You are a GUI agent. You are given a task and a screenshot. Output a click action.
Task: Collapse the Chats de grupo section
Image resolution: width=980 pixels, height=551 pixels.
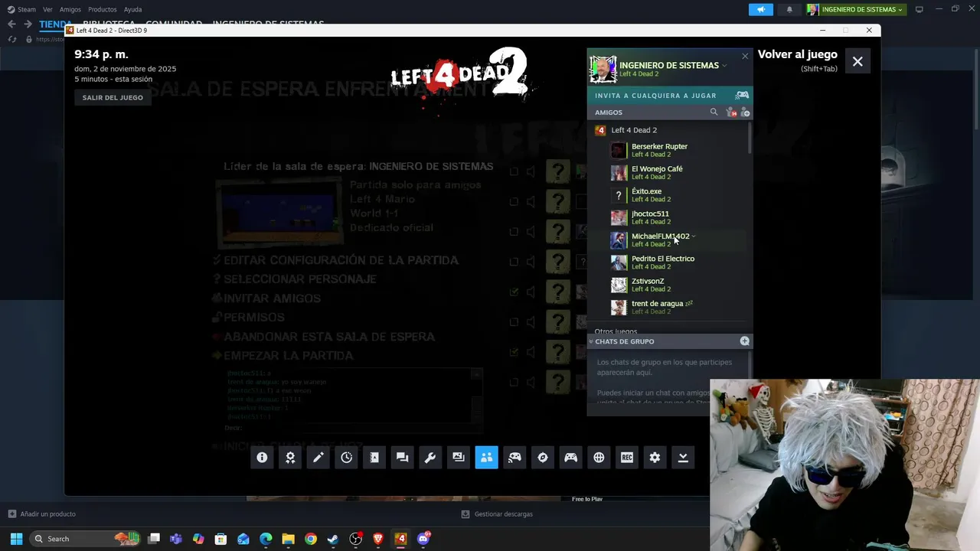[624, 341]
